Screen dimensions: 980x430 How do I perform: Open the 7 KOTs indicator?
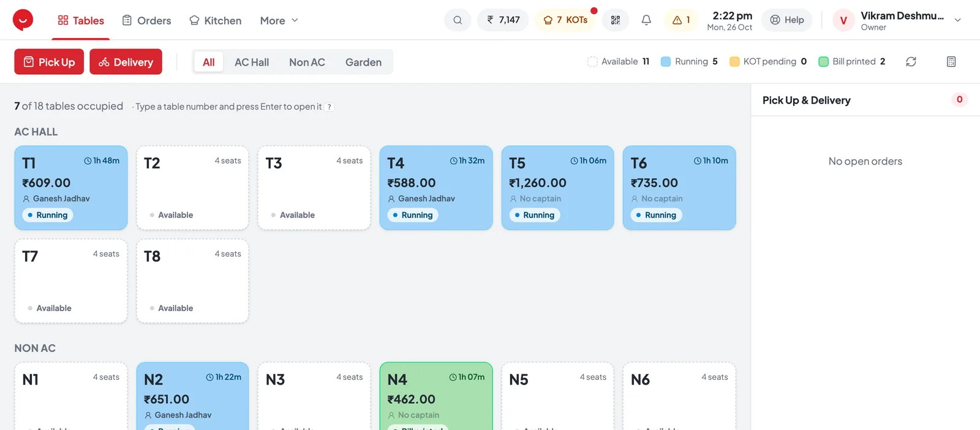pyautogui.click(x=565, y=20)
